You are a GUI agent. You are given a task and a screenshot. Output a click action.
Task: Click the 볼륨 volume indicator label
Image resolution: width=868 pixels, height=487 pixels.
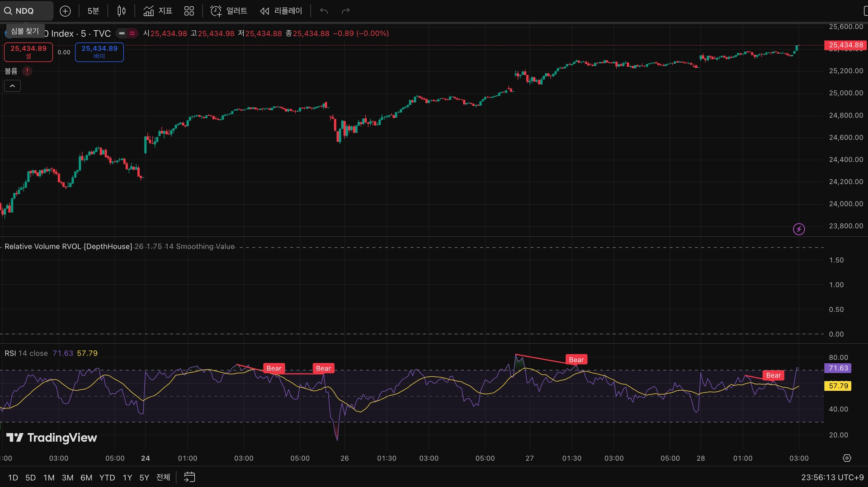point(11,71)
